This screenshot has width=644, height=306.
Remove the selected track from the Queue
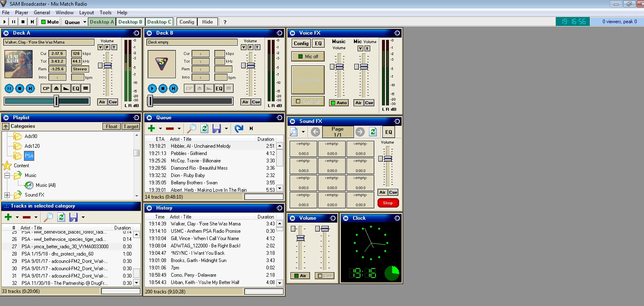point(170,129)
